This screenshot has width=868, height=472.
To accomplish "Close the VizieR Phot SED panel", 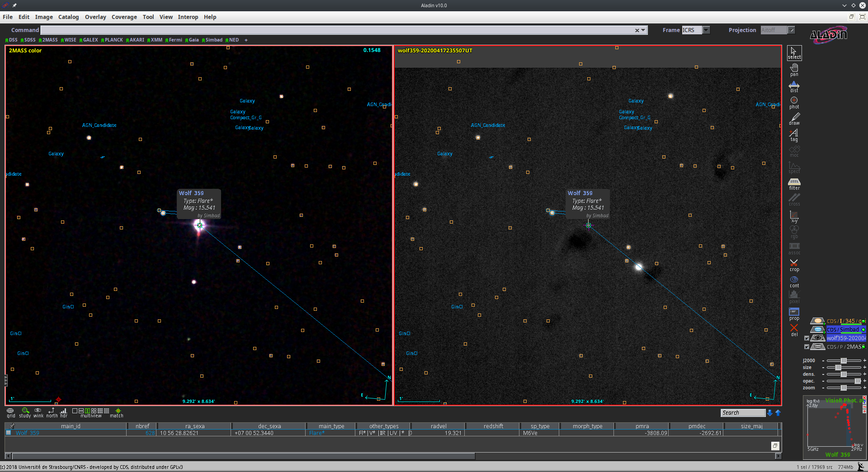I will pyautogui.click(x=864, y=398).
